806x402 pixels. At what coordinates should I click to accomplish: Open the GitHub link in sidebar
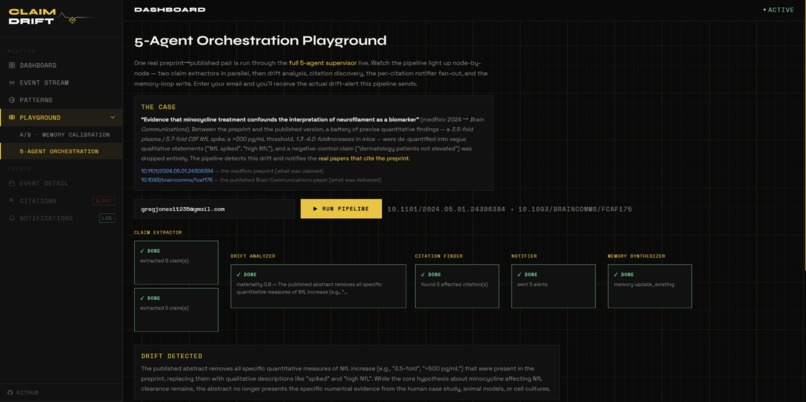pyautogui.click(x=23, y=393)
